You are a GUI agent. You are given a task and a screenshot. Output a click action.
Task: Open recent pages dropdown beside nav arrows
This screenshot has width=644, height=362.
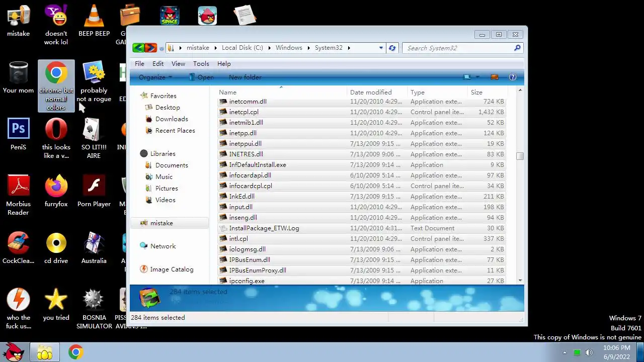click(162, 48)
